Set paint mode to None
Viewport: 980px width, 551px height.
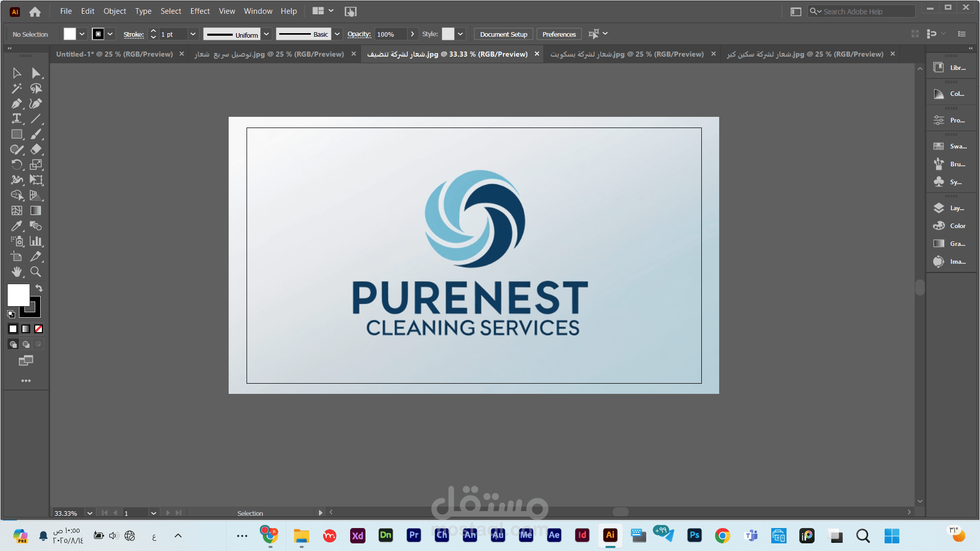coord(39,329)
